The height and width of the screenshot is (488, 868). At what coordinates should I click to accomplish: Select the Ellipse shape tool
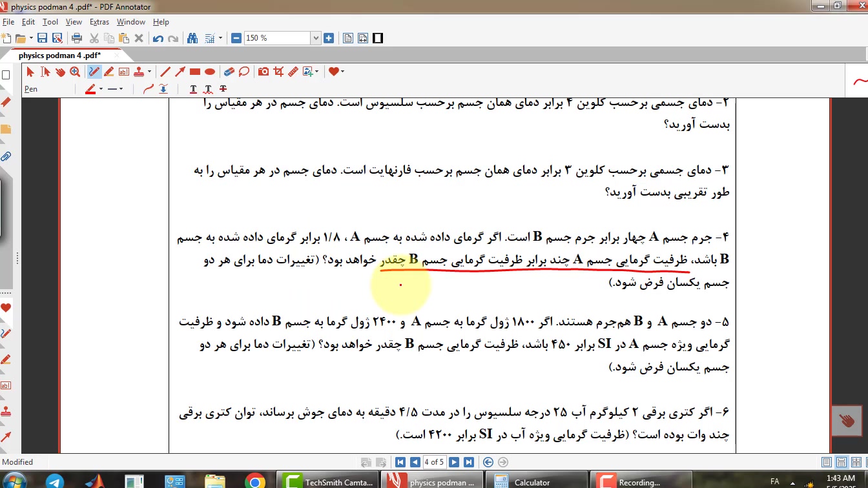point(210,72)
